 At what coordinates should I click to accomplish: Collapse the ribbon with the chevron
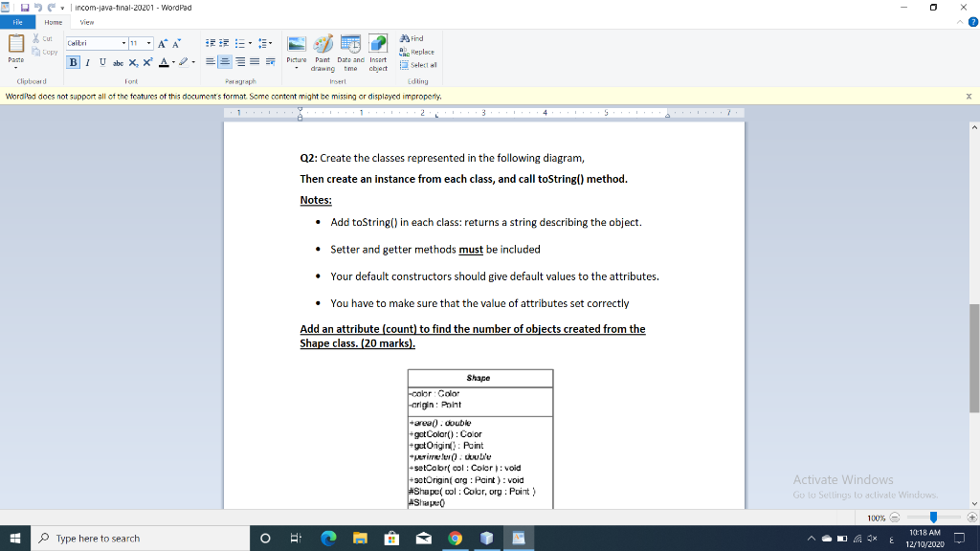coord(960,22)
